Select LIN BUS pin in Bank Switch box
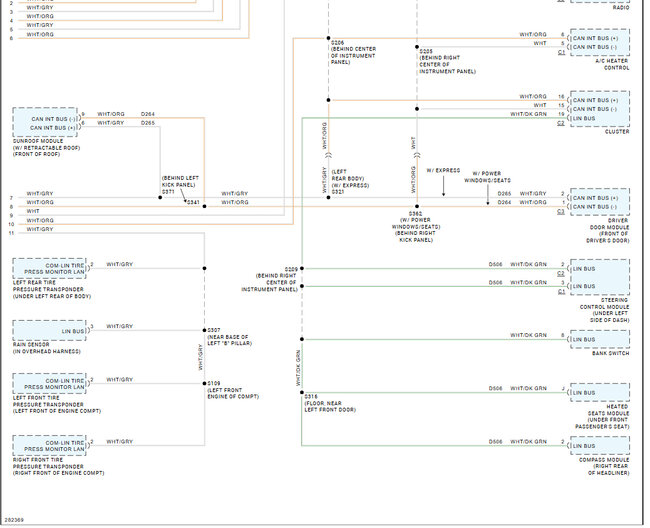The width and height of the screenshot is (650, 528). (584, 340)
